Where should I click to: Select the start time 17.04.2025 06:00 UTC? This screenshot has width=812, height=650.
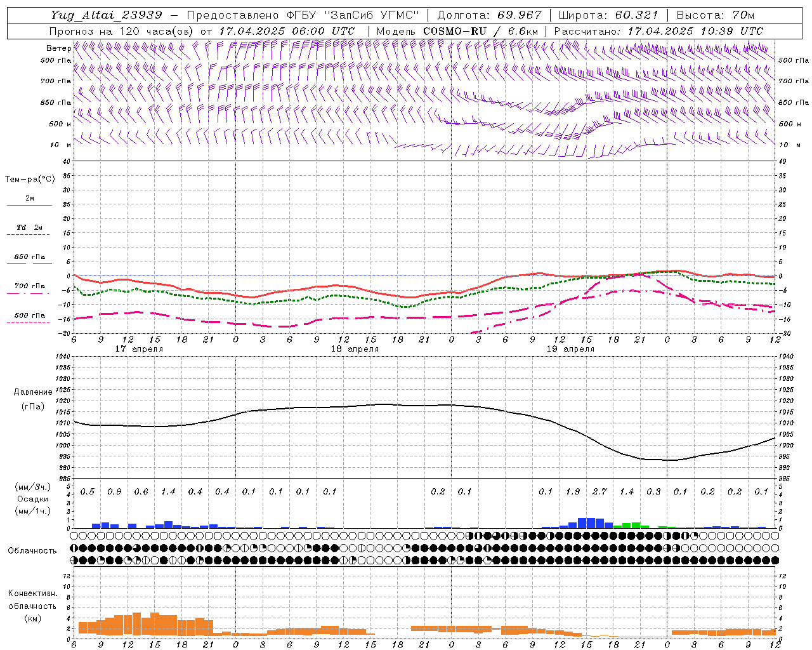[x=287, y=31]
